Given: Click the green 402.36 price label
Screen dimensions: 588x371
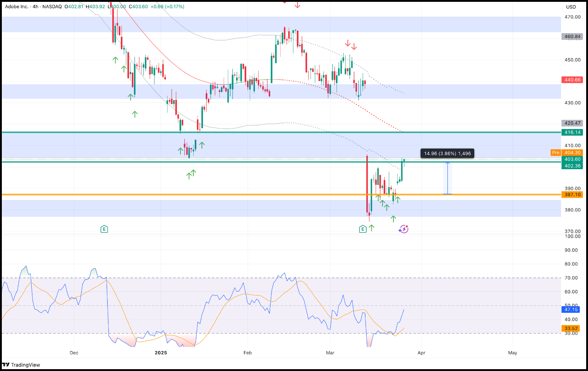Looking at the screenshot, I should tap(572, 166).
